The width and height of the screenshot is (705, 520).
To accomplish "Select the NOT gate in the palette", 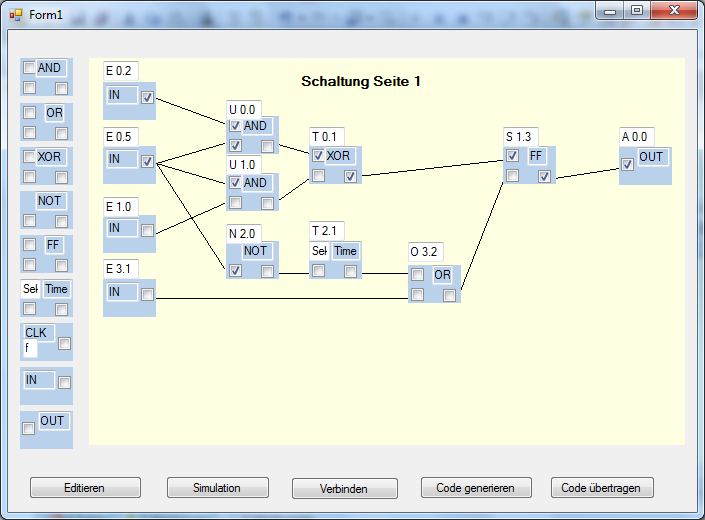I will (49, 201).
